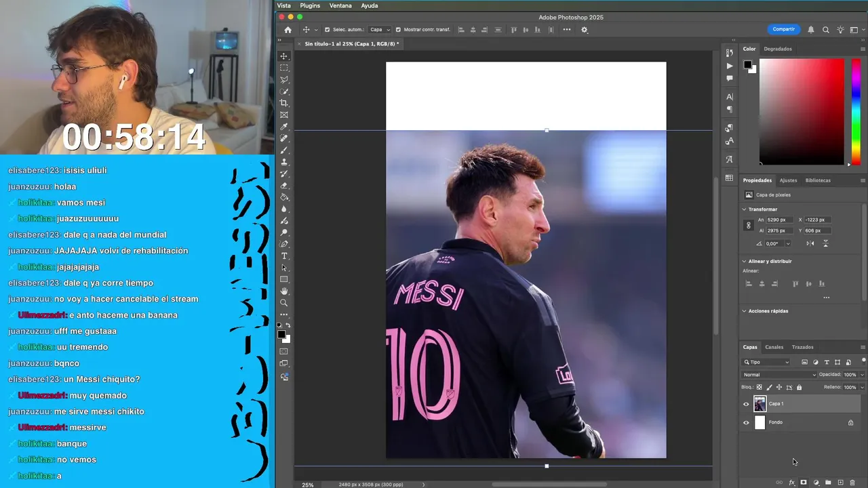868x488 pixels.
Task: Open the rotation angle dropdown
Action: click(x=788, y=244)
